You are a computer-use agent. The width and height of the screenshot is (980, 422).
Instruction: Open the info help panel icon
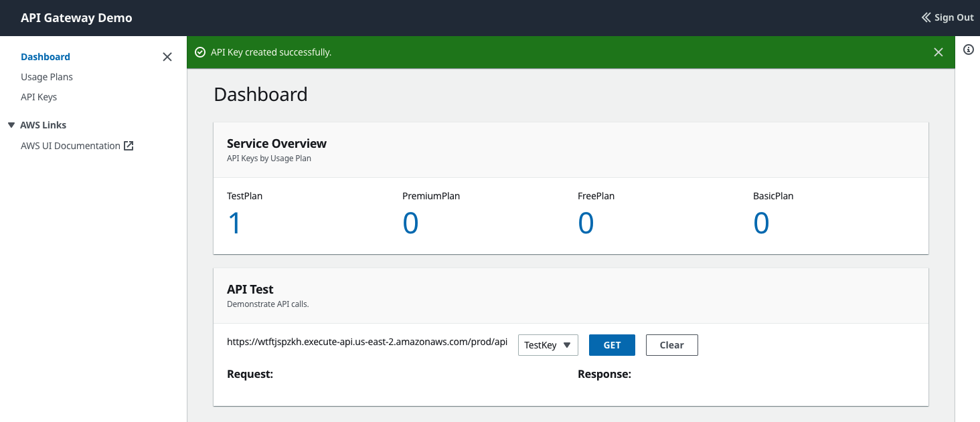click(968, 49)
